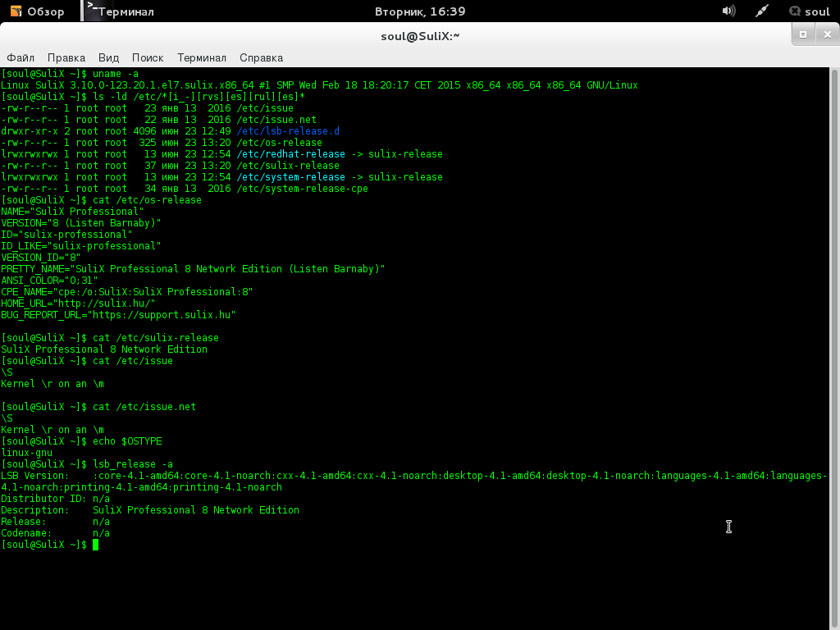840x630 pixels.
Task: Click the Description: SuliX Professional line
Action: 150,510
